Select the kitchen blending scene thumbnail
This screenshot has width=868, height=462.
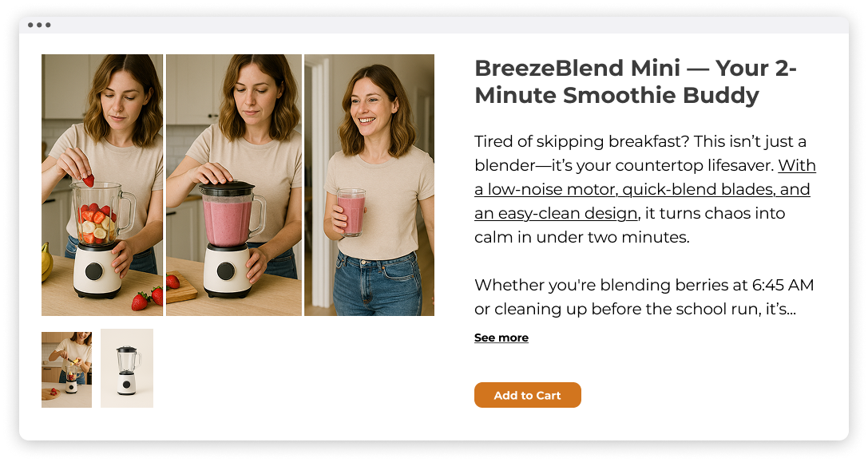tap(66, 369)
